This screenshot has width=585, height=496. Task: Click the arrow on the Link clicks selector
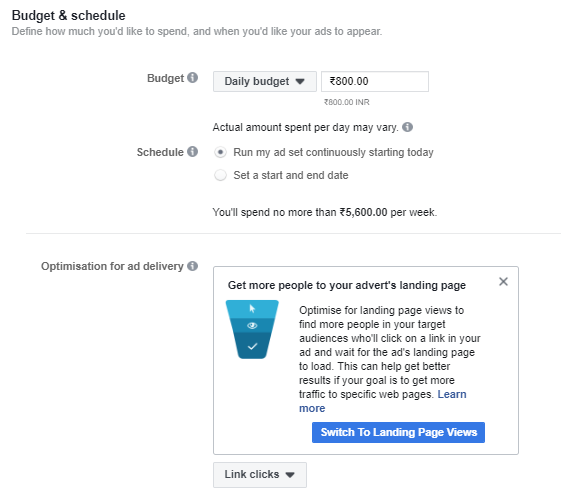tap(290, 475)
